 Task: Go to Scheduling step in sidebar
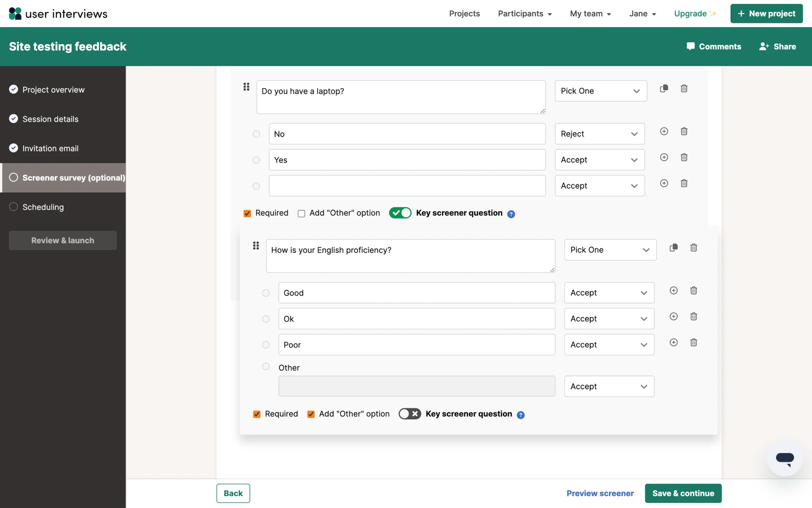tap(43, 207)
